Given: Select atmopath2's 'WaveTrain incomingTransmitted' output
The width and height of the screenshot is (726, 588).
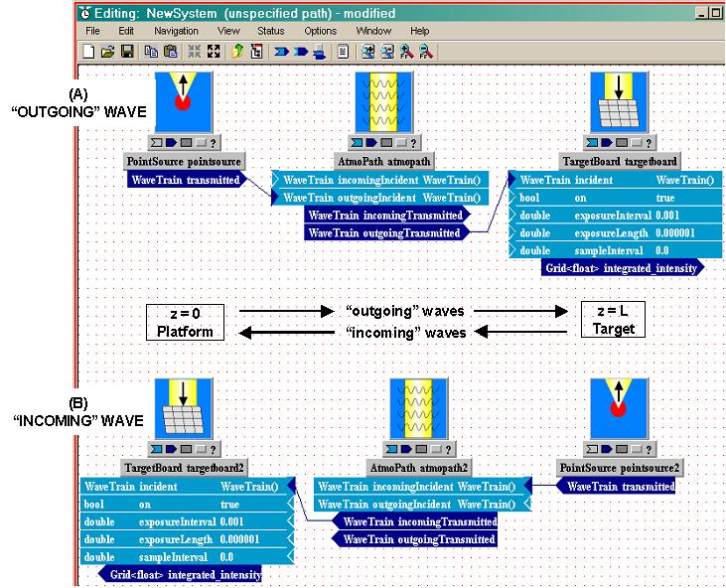Looking at the screenshot, I should [x=414, y=521].
